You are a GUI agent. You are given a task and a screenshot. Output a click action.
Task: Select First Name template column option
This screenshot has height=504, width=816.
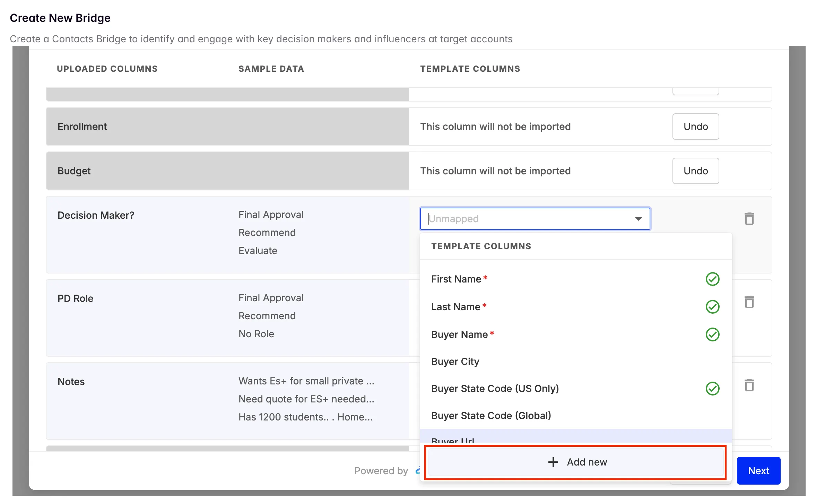tap(456, 279)
